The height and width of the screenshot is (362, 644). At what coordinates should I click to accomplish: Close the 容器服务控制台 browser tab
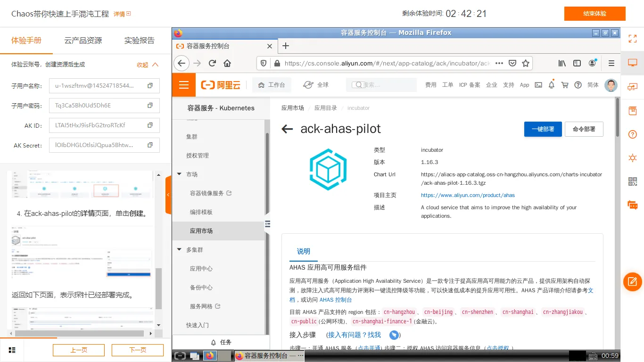click(x=270, y=46)
